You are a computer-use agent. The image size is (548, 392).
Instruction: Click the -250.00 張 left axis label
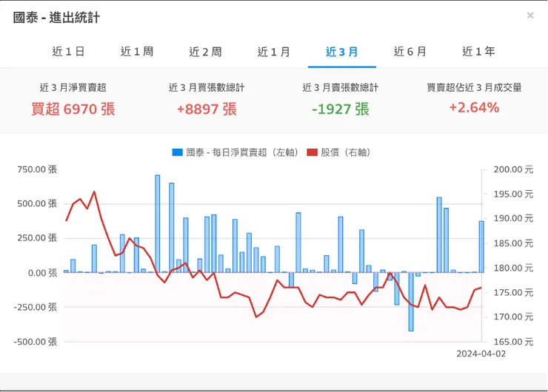(36, 307)
